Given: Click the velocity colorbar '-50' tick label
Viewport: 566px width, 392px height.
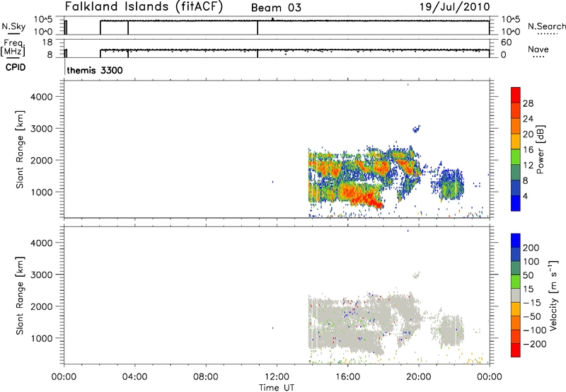Looking at the screenshot, I should (532, 316).
